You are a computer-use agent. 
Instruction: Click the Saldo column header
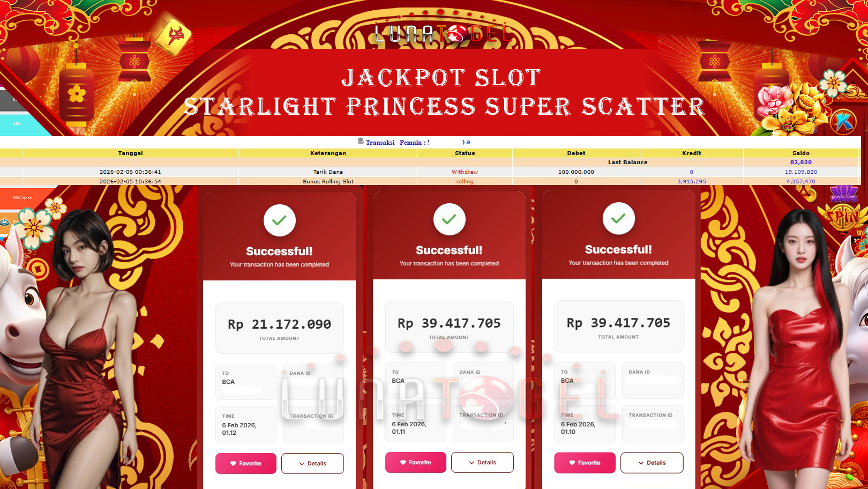coord(801,153)
